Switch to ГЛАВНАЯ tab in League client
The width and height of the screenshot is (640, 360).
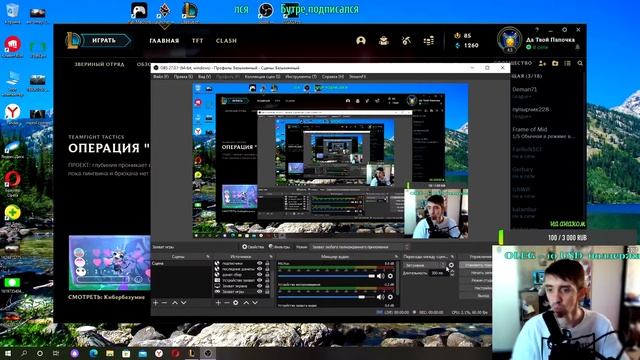[164, 41]
